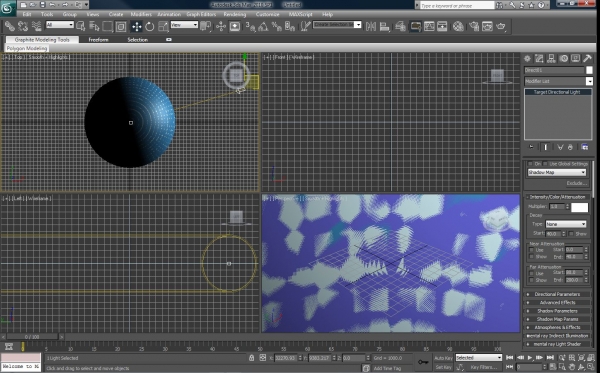This screenshot has width=600, height=373.
Task: Click the Exclude... button
Action: [576, 183]
